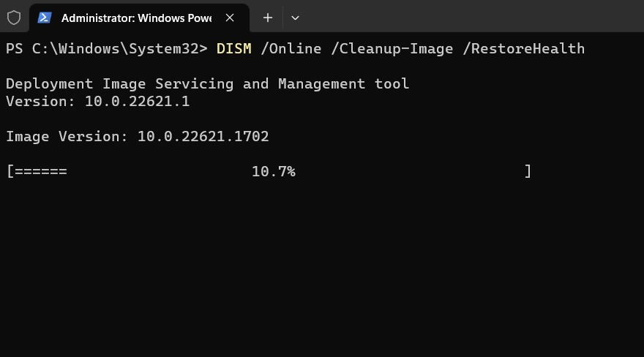Screen dimensions: 644x357
Task: Click the shield icon in the title bar
Action: click(x=14, y=18)
